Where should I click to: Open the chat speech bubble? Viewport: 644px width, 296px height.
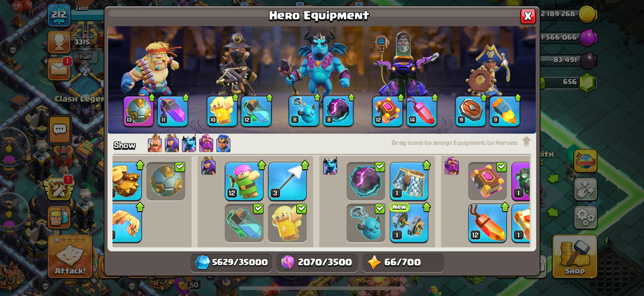(60, 130)
